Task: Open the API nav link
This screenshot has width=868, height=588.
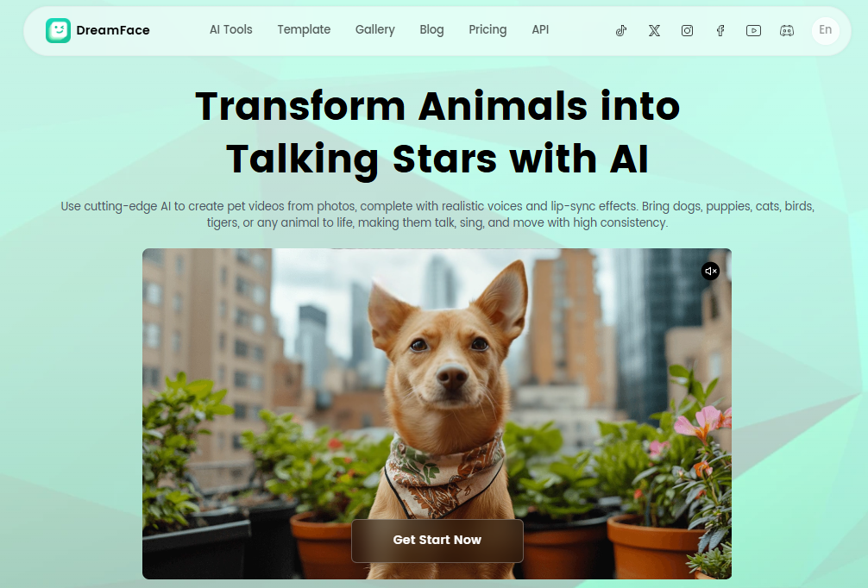Action: click(540, 30)
